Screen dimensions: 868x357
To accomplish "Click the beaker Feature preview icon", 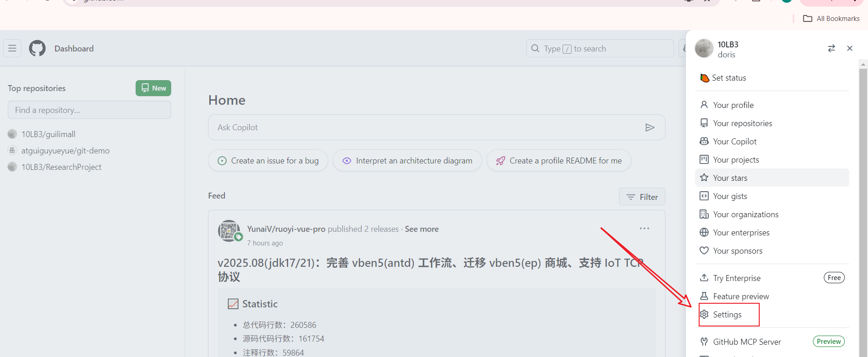I will click(704, 296).
